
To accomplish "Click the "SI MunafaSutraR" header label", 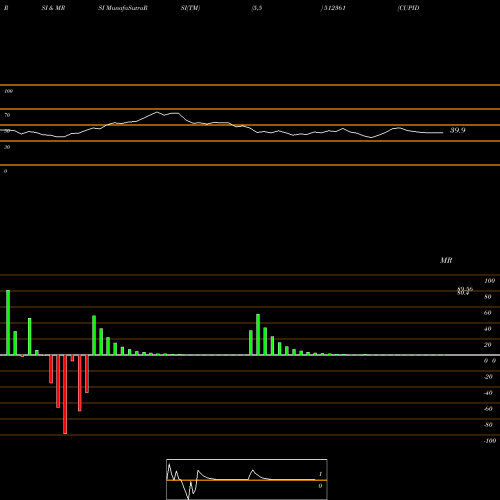I will (x=123, y=8).
